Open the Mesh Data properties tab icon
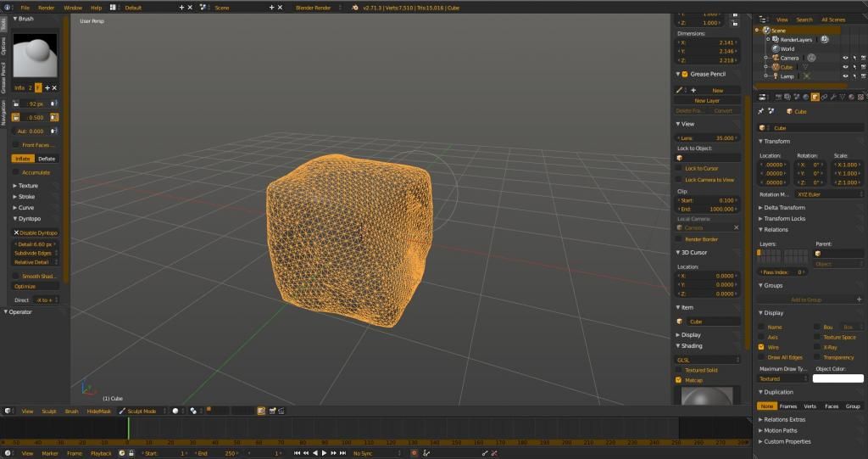 [x=843, y=97]
